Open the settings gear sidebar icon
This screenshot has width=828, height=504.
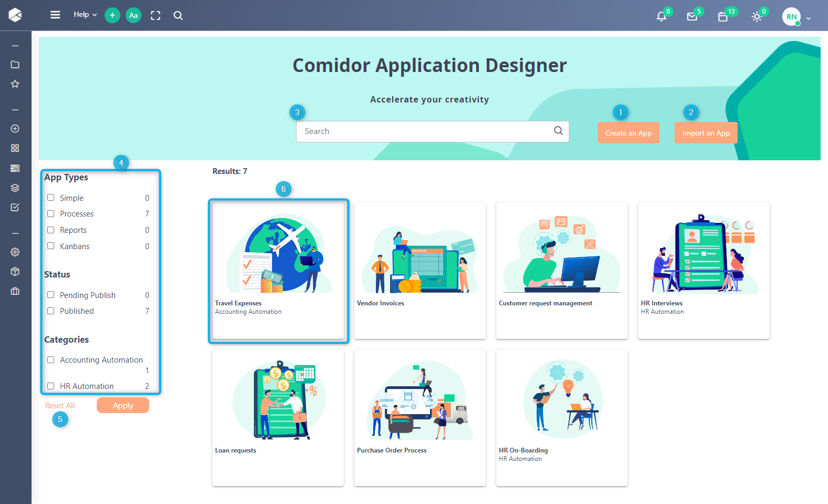(15, 252)
